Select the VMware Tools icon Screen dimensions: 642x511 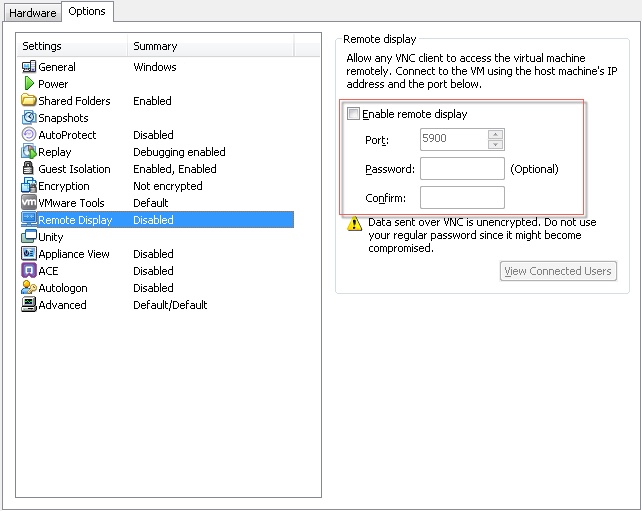[x=28, y=203]
